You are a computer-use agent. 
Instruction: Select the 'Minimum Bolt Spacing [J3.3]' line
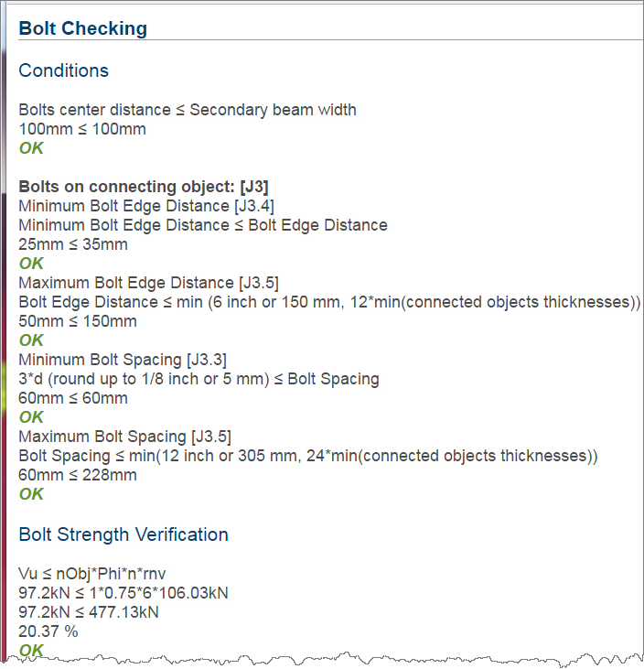click(x=123, y=360)
